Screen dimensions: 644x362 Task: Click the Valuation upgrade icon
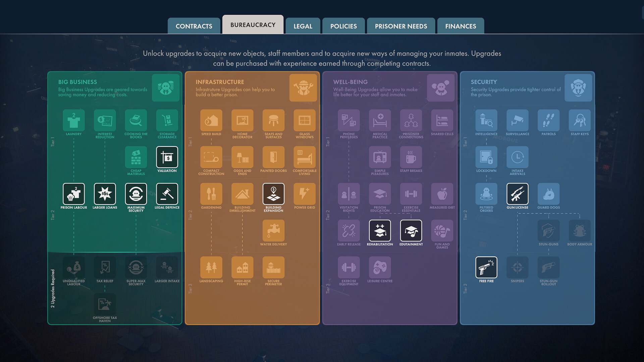point(167,158)
